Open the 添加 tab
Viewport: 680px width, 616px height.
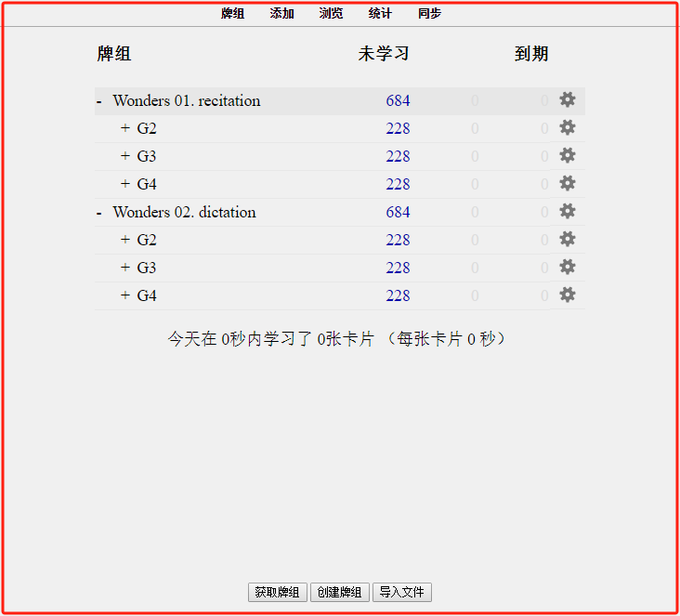pos(281,13)
